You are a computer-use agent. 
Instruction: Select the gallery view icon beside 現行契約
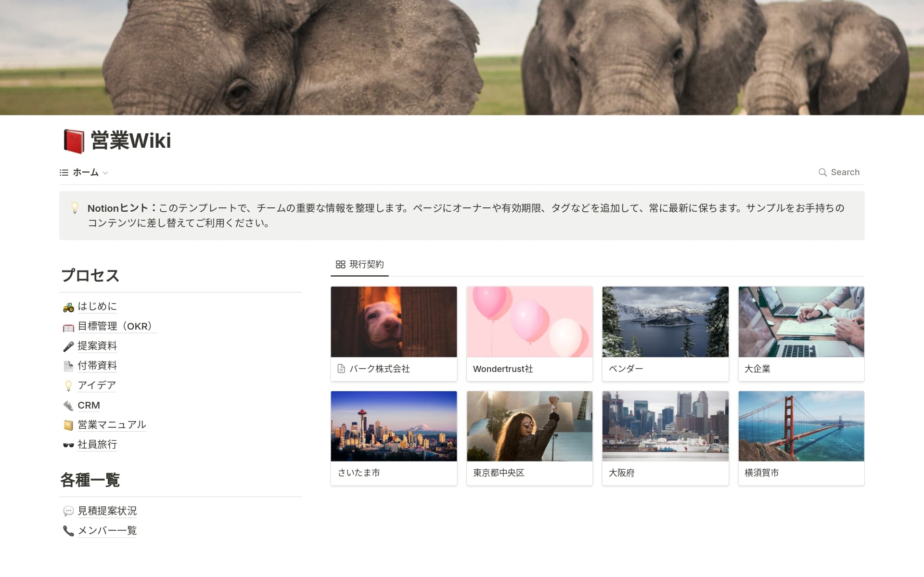340,264
